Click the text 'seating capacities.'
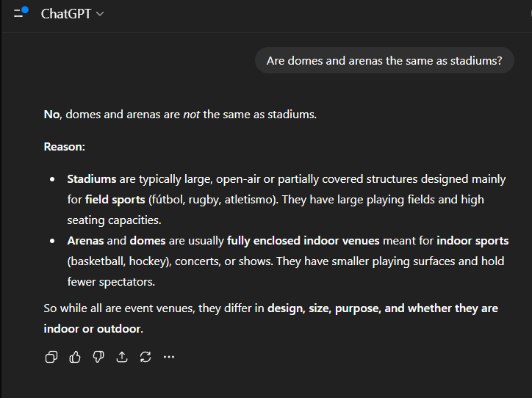This screenshot has width=532, height=398. [114, 220]
